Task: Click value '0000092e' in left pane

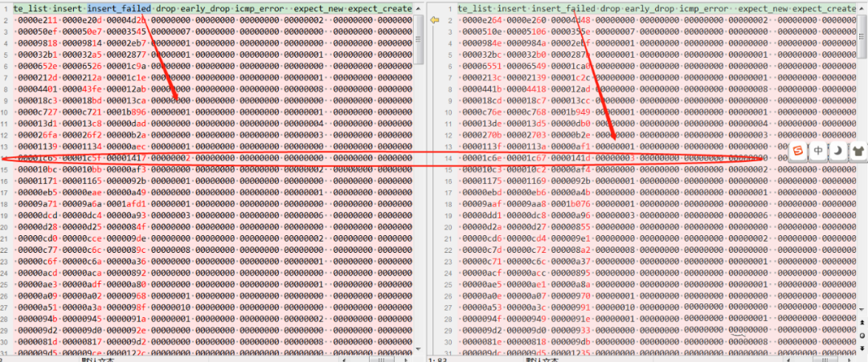Action: (x=126, y=331)
